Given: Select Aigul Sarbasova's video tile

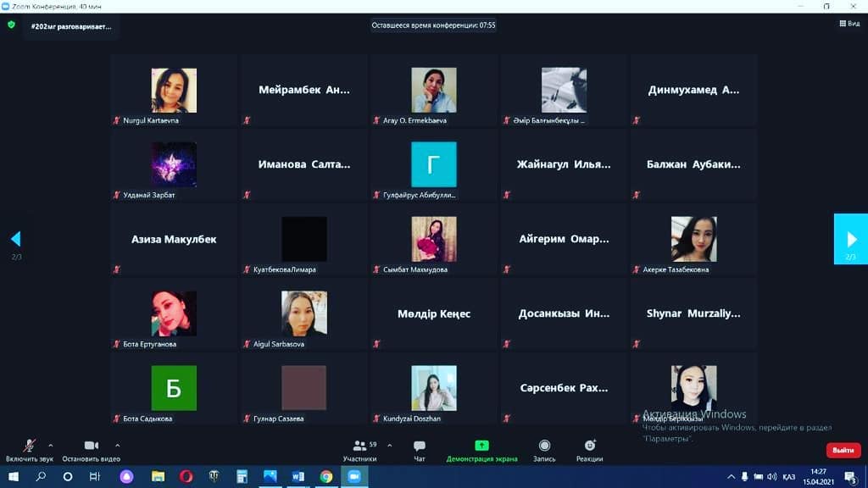Looking at the screenshot, I should pyautogui.click(x=303, y=314).
